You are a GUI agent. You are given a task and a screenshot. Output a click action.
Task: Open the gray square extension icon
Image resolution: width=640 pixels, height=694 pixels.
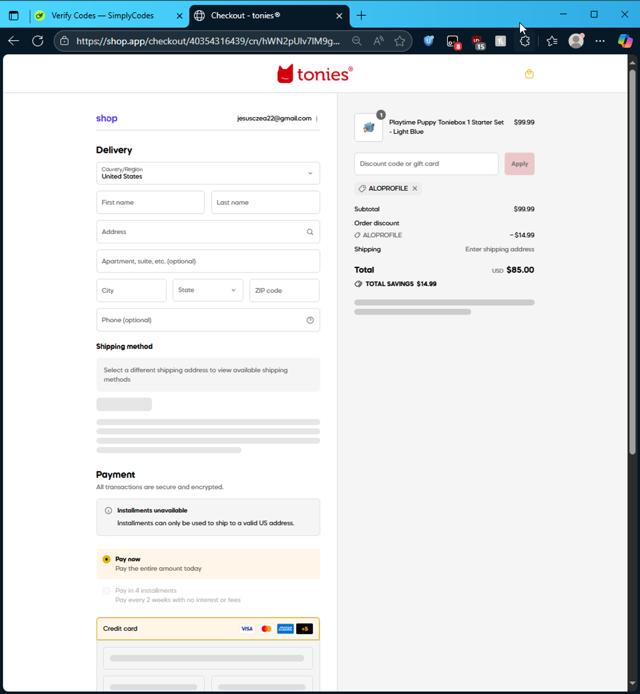pos(501,41)
